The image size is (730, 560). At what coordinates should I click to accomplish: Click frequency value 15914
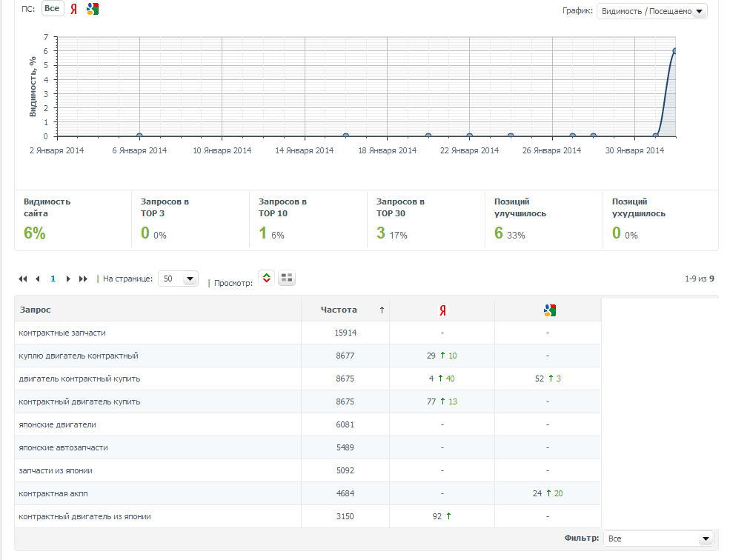(345, 333)
